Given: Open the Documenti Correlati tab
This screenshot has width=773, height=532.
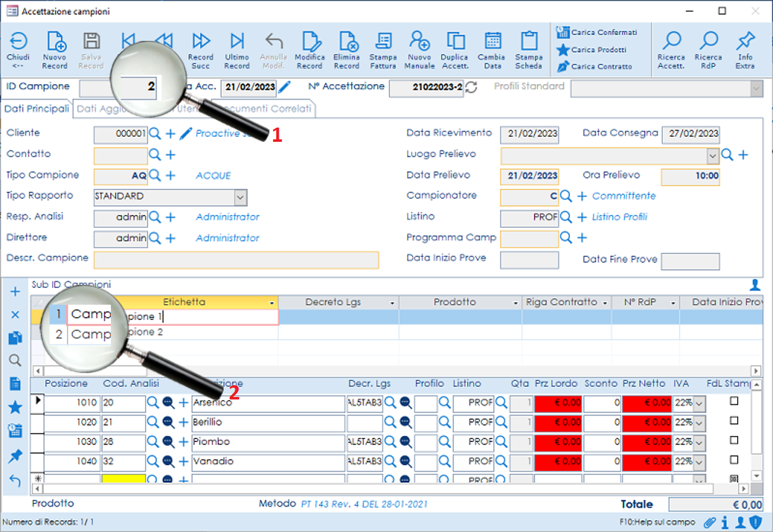Looking at the screenshot, I should click(268, 109).
